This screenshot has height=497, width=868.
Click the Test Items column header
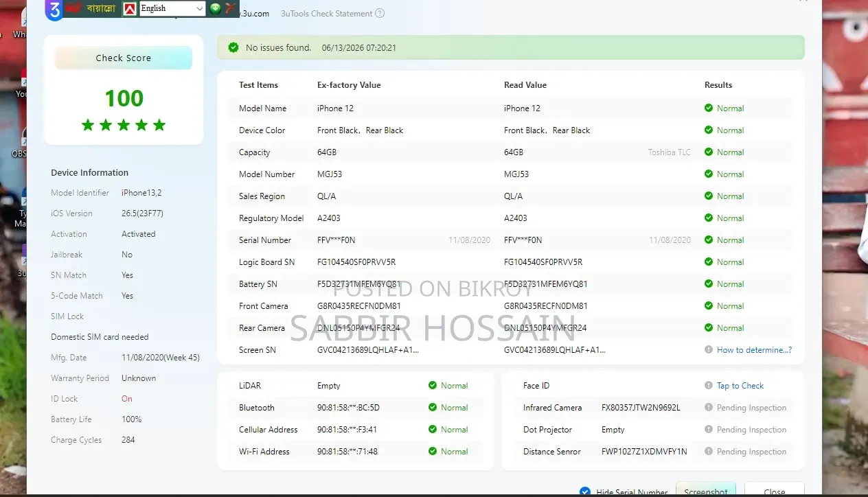[258, 85]
